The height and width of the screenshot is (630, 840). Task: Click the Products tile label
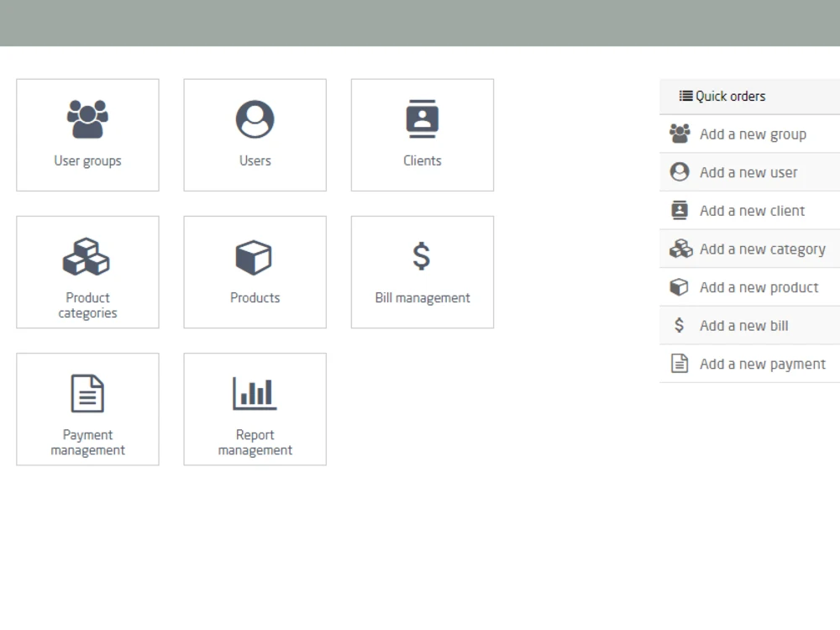pyautogui.click(x=255, y=298)
